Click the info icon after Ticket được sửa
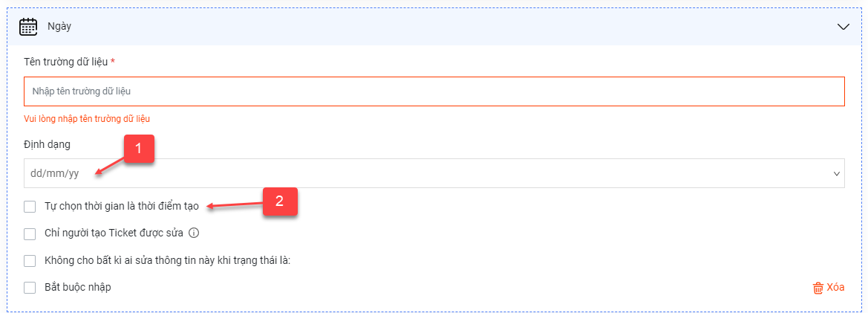 [x=194, y=233]
